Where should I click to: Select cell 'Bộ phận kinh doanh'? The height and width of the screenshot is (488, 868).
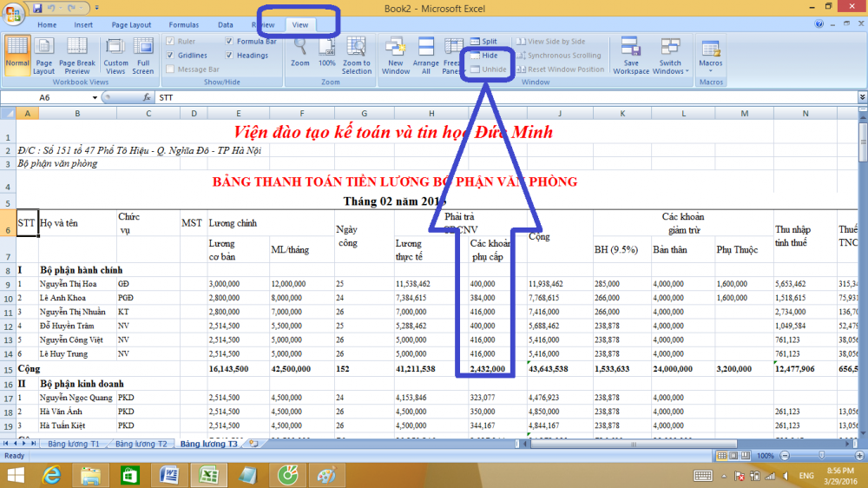pos(82,383)
